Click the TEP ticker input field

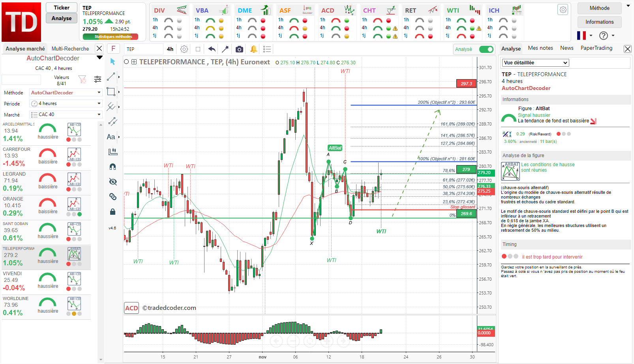(x=144, y=49)
